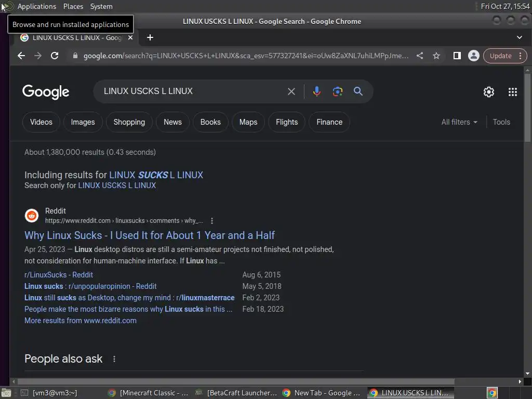The image size is (532, 399).
Task: Clear the search query with X
Action: tap(291, 91)
